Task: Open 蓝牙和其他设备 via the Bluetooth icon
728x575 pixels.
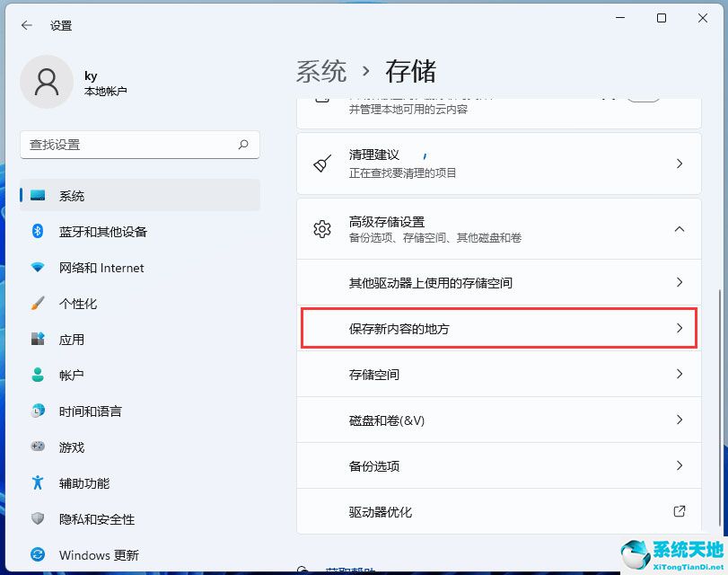Action: pos(37,232)
